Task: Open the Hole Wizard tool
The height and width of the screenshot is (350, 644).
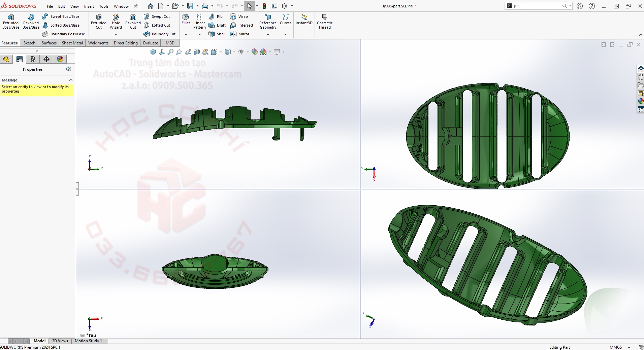Action: coord(116,22)
